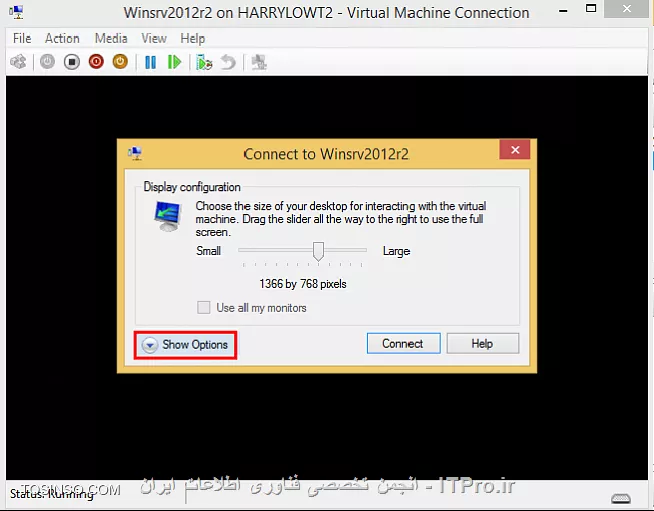Open the Action menu
654x511 pixels.
tap(62, 38)
